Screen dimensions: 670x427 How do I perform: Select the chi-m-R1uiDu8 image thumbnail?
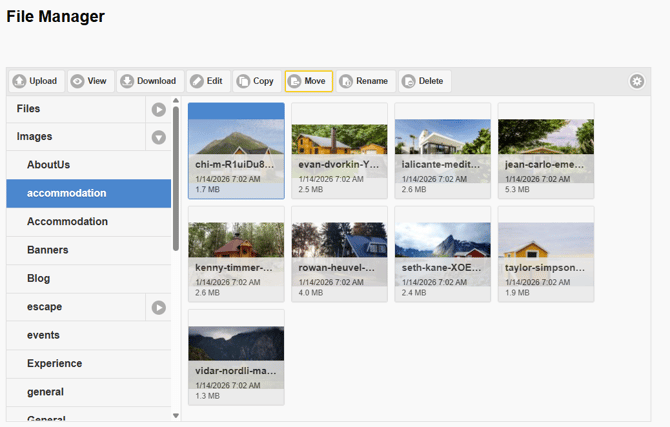pos(236,150)
